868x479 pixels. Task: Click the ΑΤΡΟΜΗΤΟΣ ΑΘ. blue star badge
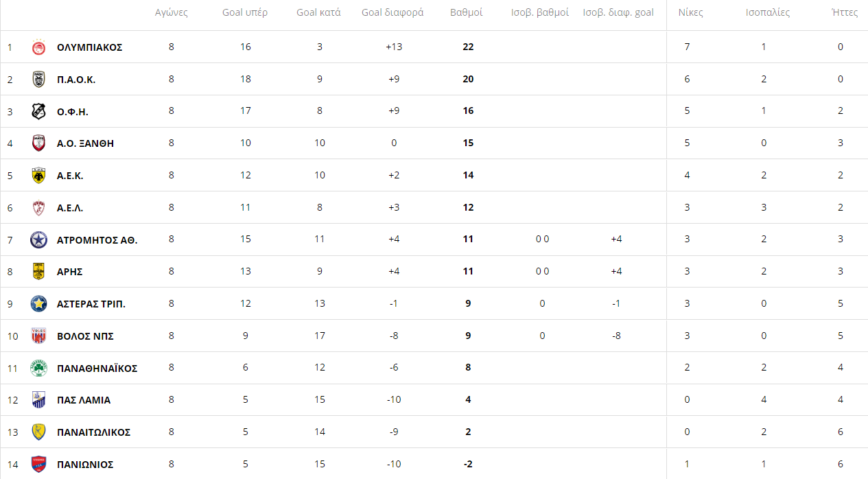(x=39, y=239)
